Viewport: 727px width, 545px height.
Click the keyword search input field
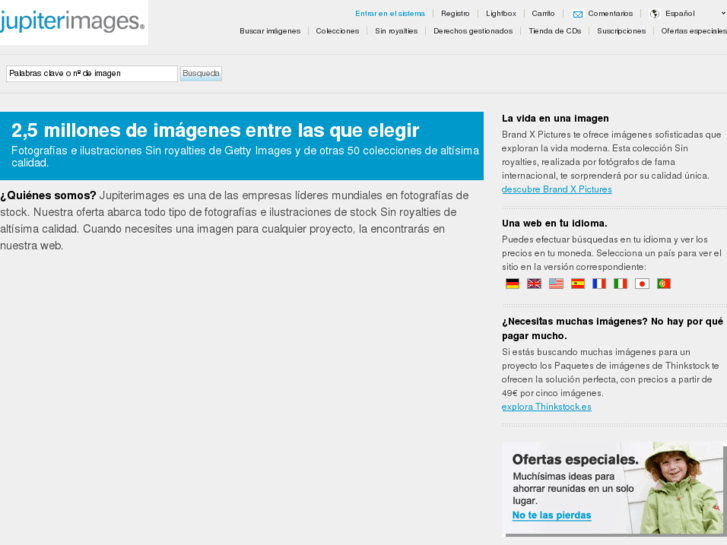click(92, 73)
